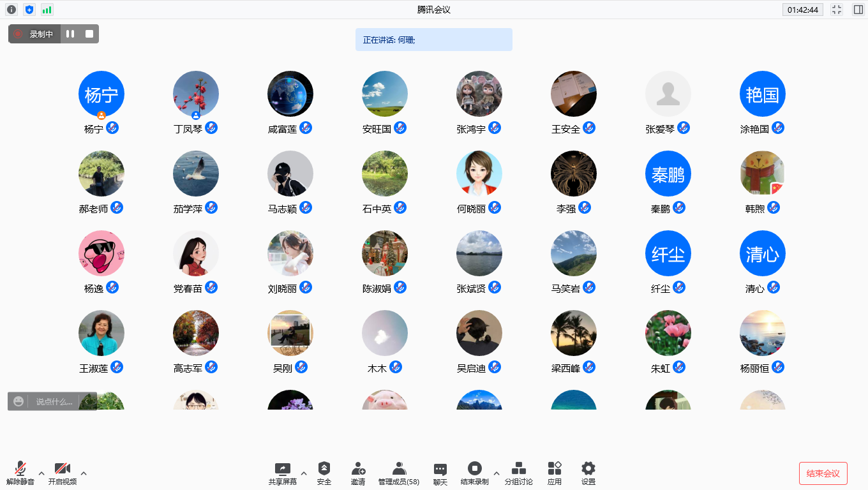Click the blue security shield icon
Image resolution: width=868 pixels, height=490 pixels.
[29, 10]
